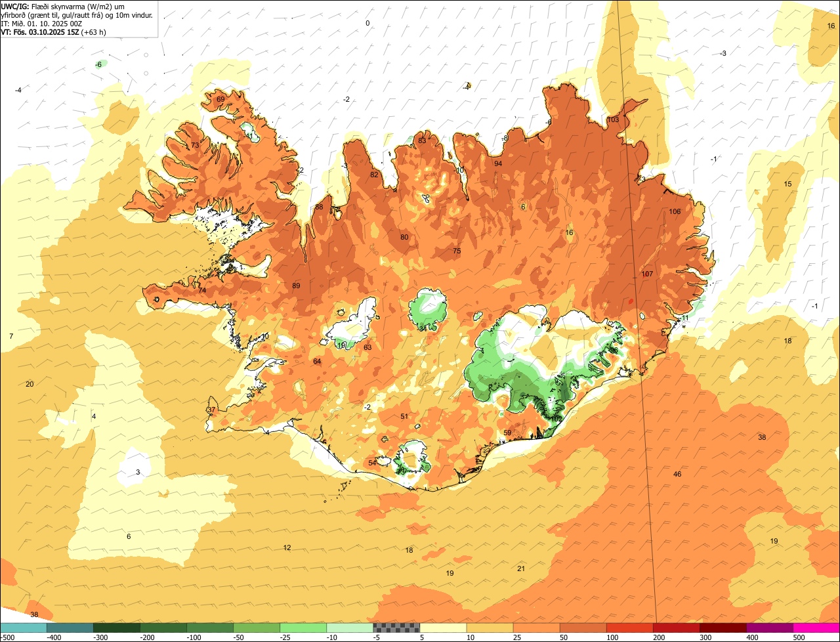
Task: Click the ocean value 15 east of Iceland
Action: coord(788,184)
